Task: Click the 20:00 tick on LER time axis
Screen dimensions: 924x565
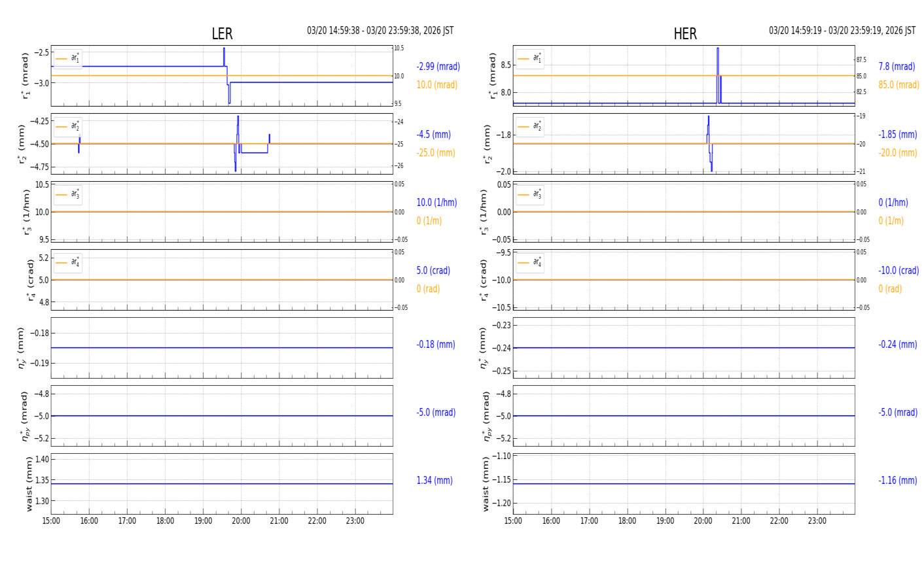Action: (241, 521)
